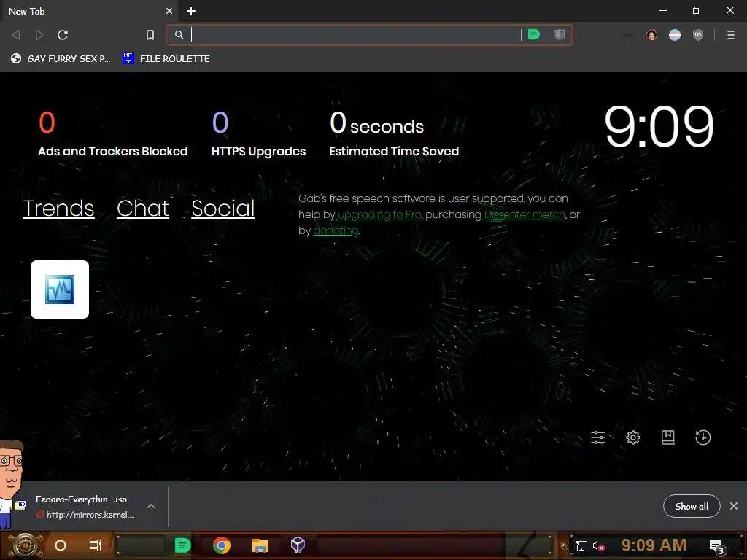Click the muted volume tray icon

click(598, 545)
